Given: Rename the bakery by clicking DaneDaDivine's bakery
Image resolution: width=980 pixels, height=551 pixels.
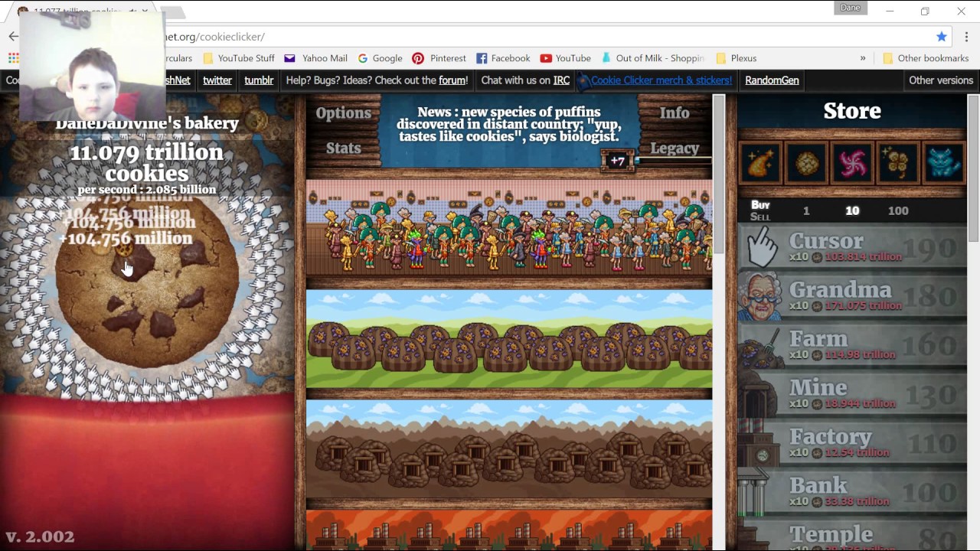Looking at the screenshot, I should (x=147, y=123).
